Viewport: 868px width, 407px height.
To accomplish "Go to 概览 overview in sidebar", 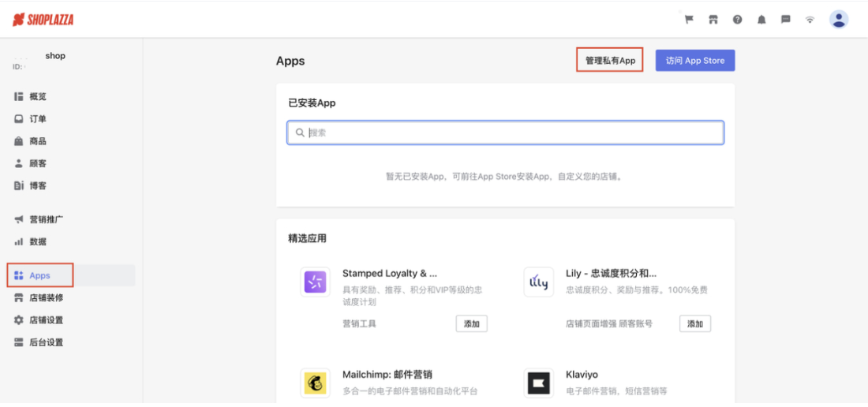I will (38, 96).
